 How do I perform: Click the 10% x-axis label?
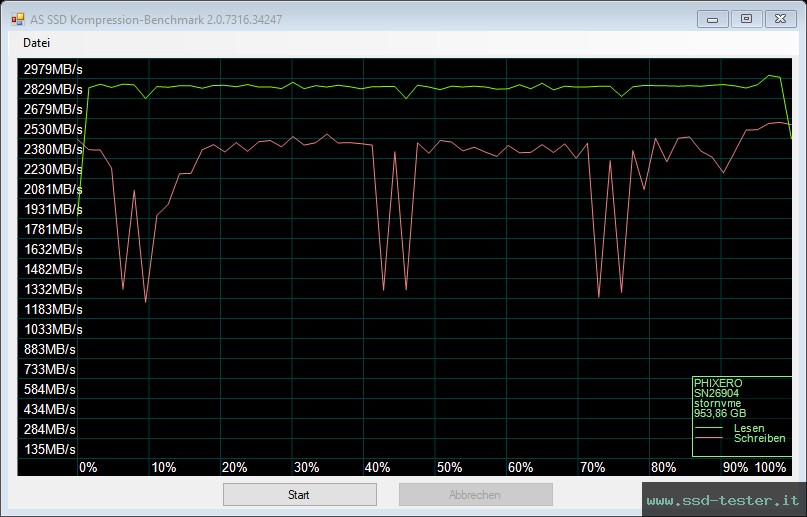tap(164, 467)
